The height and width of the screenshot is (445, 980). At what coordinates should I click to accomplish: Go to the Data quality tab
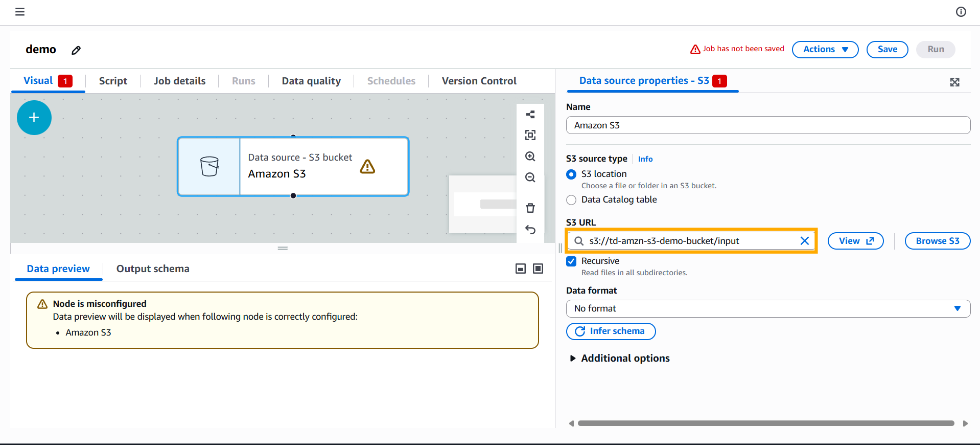coord(311,81)
